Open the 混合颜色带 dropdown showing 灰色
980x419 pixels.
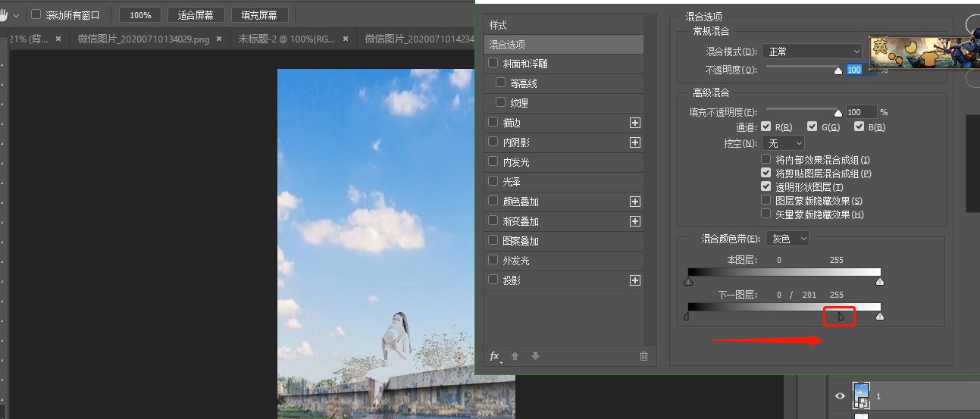(x=787, y=239)
